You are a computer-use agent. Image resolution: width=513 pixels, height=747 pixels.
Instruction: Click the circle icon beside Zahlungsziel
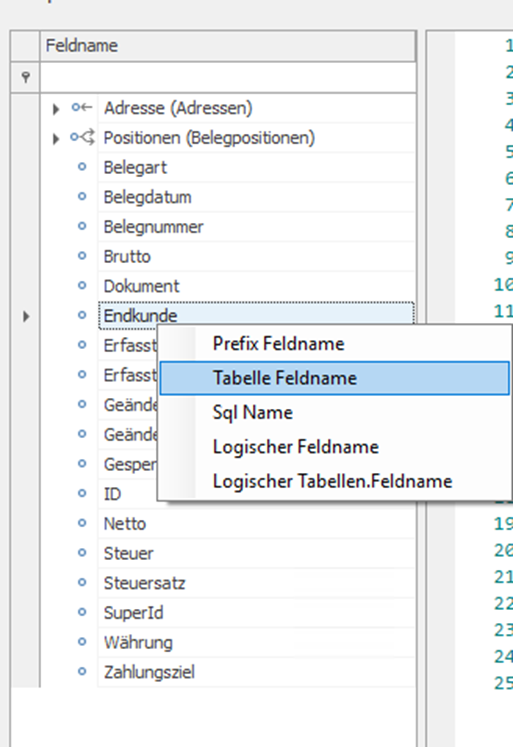click(82, 671)
